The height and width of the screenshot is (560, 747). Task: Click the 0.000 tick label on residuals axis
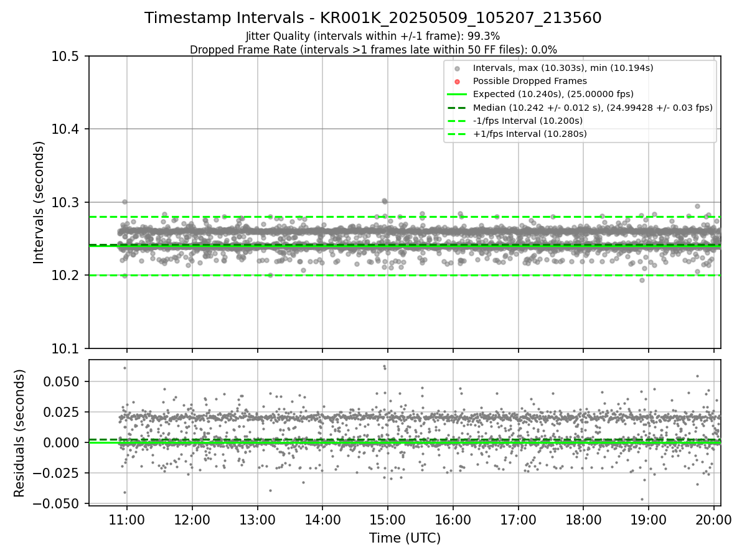point(62,442)
